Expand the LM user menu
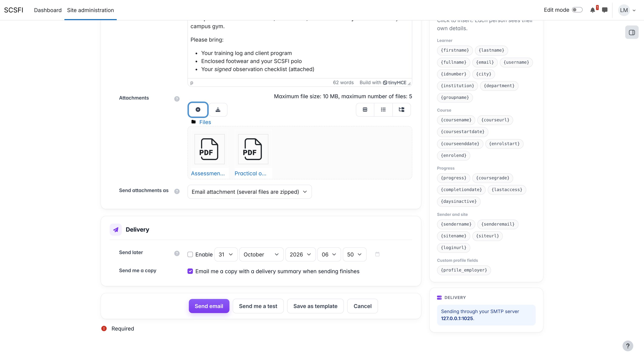644x362 pixels. click(x=627, y=10)
